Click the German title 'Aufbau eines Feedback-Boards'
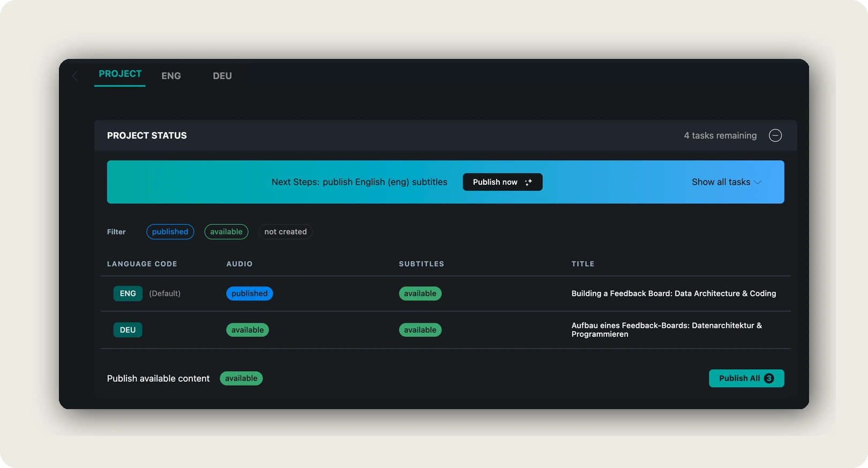Image resolution: width=868 pixels, height=468 pixels. click(667, 330)
